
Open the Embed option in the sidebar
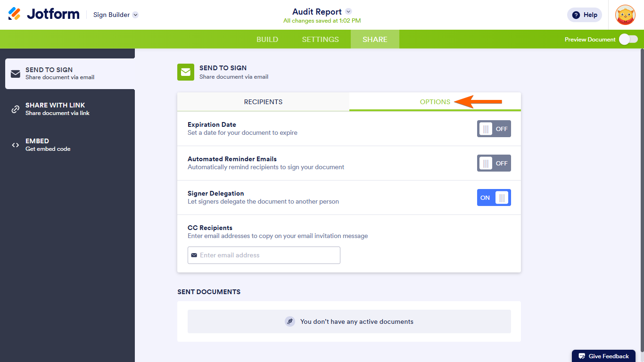(70, 145)
